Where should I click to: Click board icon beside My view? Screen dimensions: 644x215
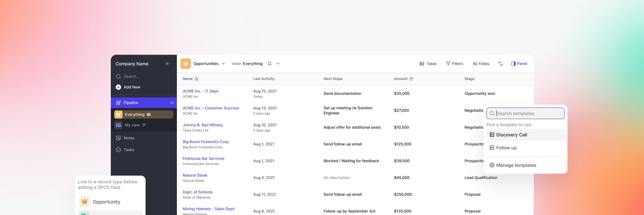(144, 125)
